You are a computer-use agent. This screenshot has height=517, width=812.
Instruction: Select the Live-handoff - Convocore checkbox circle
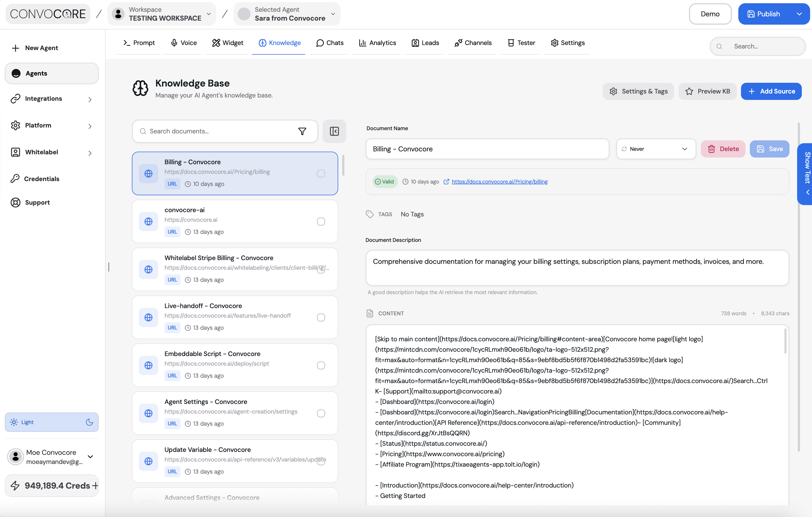click(x=321, y=317)
